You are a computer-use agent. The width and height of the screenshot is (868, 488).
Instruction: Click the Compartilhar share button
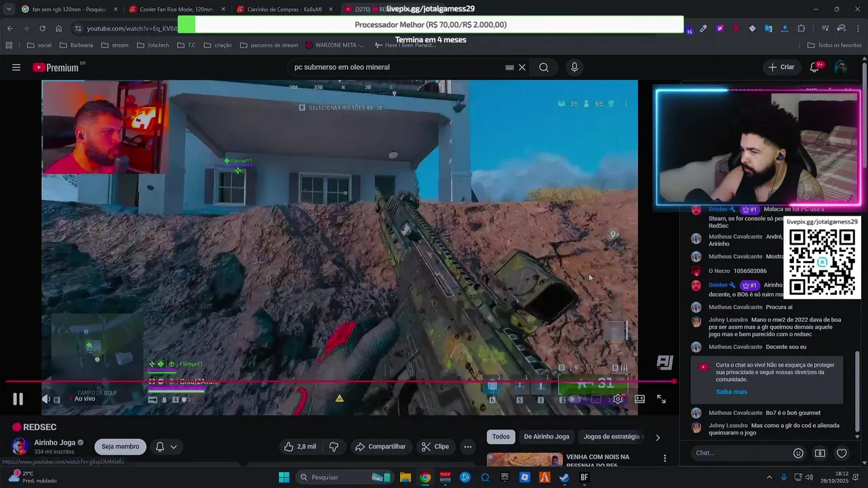380,447
